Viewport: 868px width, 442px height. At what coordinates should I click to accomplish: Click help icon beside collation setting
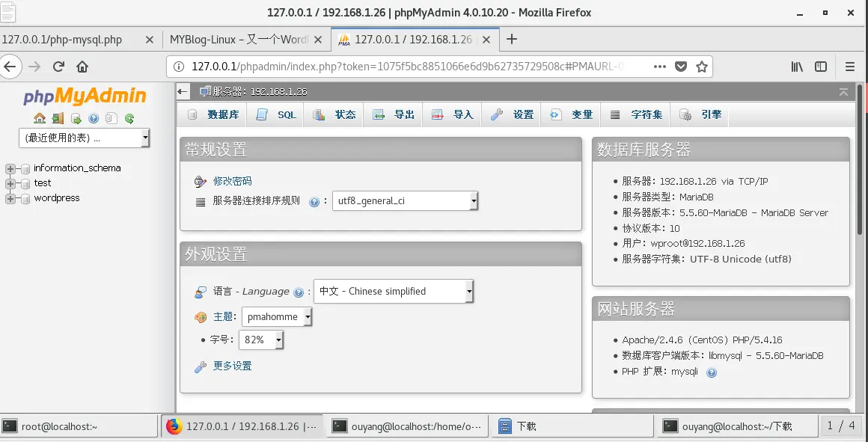click(314, 202)
